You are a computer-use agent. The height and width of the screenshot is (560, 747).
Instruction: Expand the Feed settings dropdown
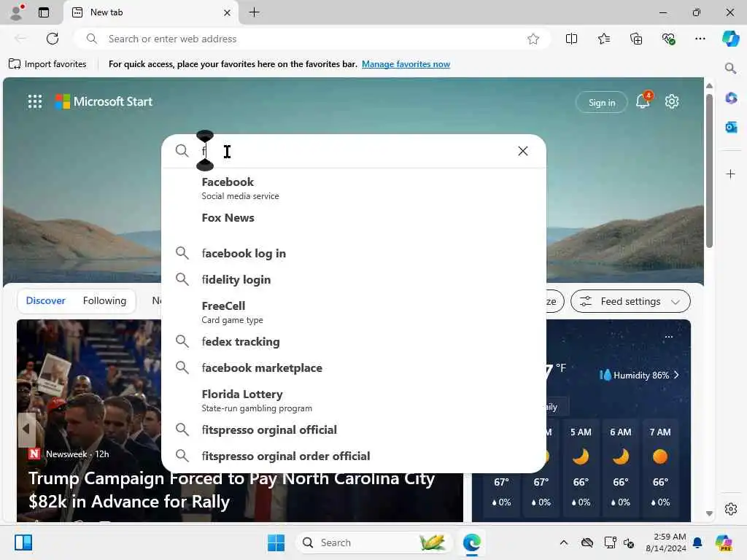pos(630,301)
